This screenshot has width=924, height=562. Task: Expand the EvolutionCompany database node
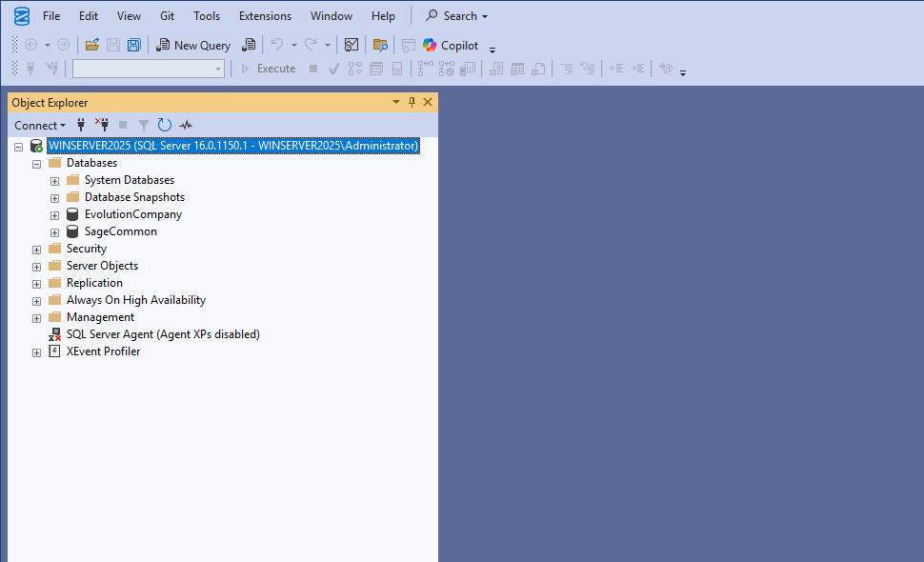(x=55, y=214)
